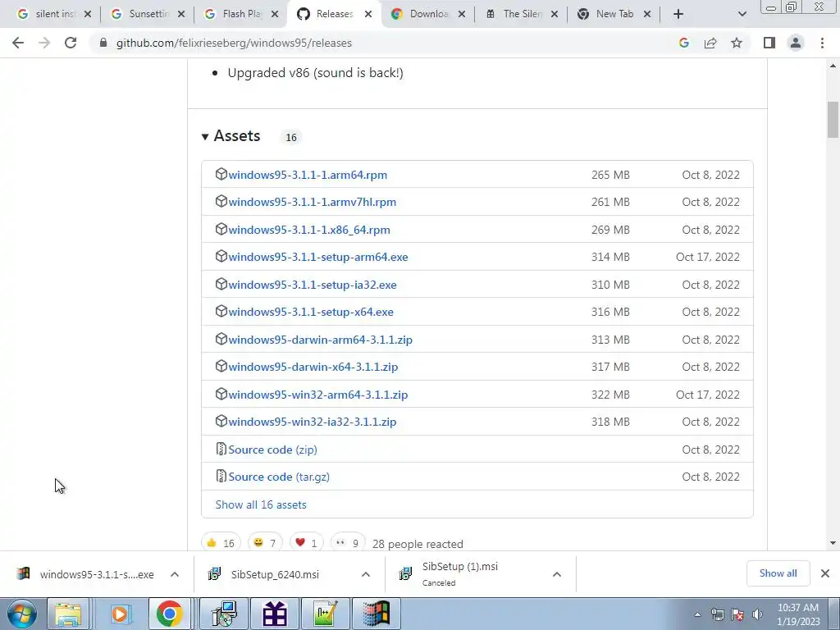Click Chrome icon in taskbar
Viewport: 840px width, 630px height.
coord(169,614)
